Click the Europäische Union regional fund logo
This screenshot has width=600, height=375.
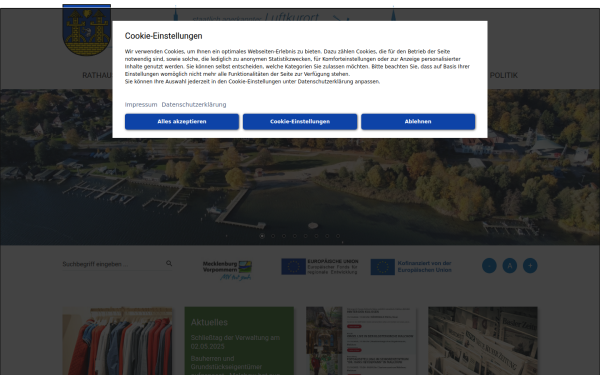[320, 266]
